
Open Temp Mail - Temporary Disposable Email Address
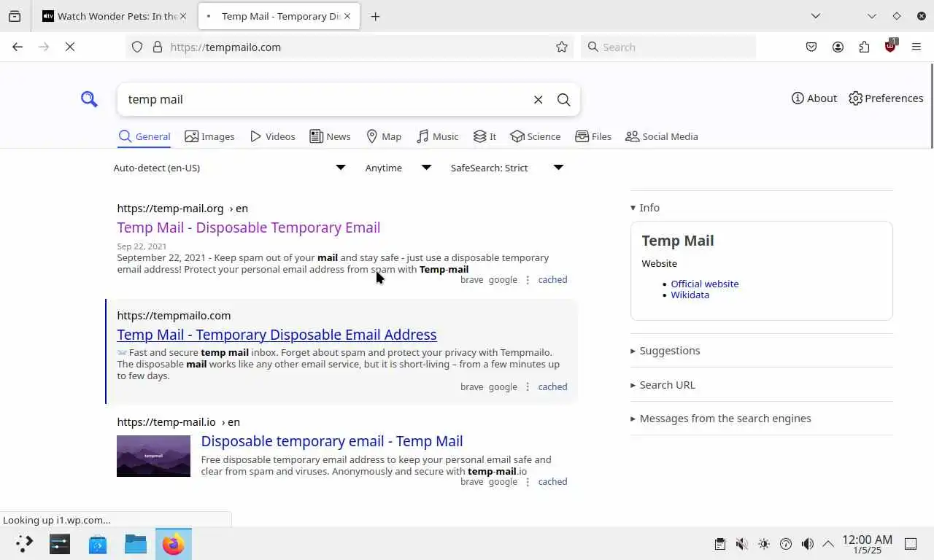277,335
